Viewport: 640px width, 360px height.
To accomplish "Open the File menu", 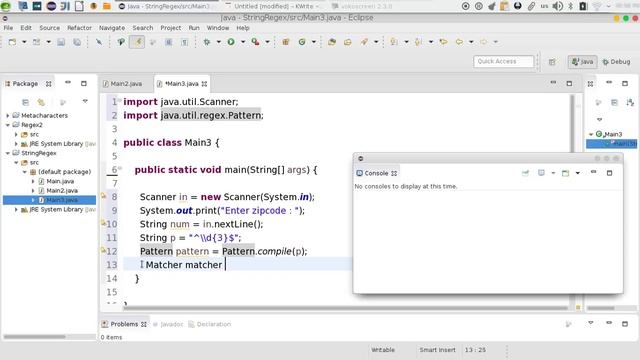I will click(x=8, y=28).
